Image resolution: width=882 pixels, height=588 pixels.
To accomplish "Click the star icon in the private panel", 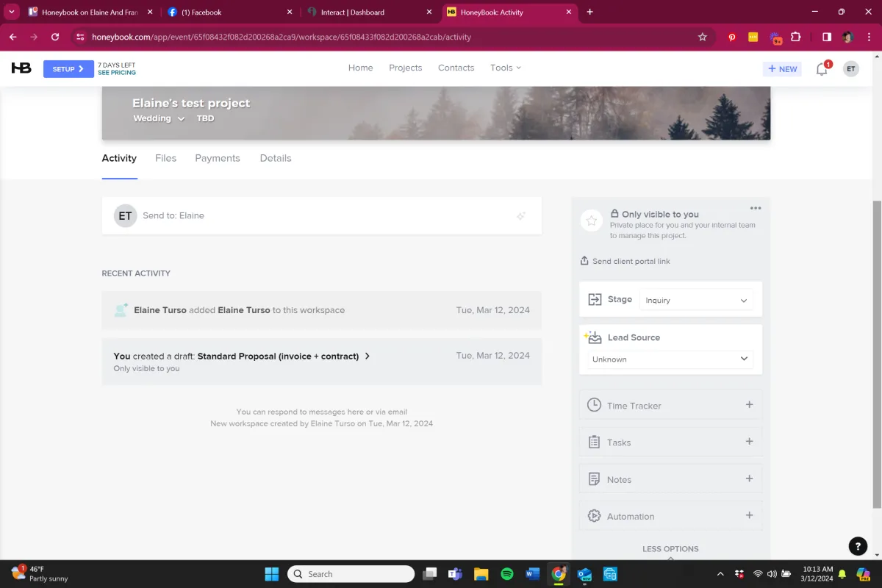I will click(x=592, y=220).
